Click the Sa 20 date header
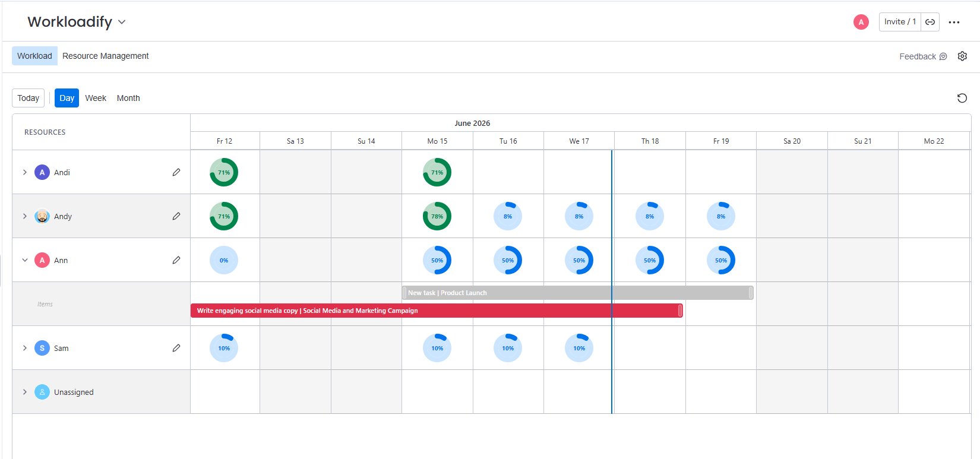Viewport: 980px width, 459px height. click(x=792, y=141)
